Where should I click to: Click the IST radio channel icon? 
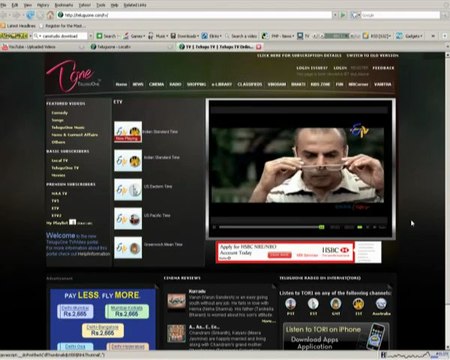tap(358, 304)
